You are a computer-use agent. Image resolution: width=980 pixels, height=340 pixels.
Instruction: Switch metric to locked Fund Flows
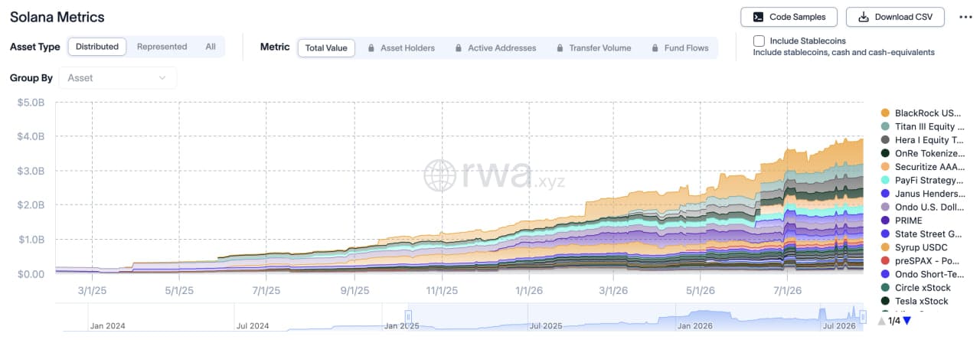[680, 47]
